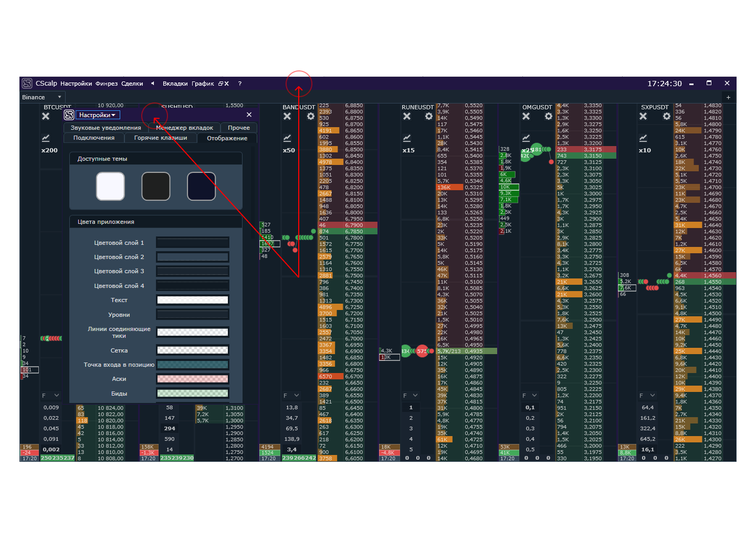Close the BTCUSDT order book panel
Viewport: 756px width, 538px height.
click(x=46, y=116)
